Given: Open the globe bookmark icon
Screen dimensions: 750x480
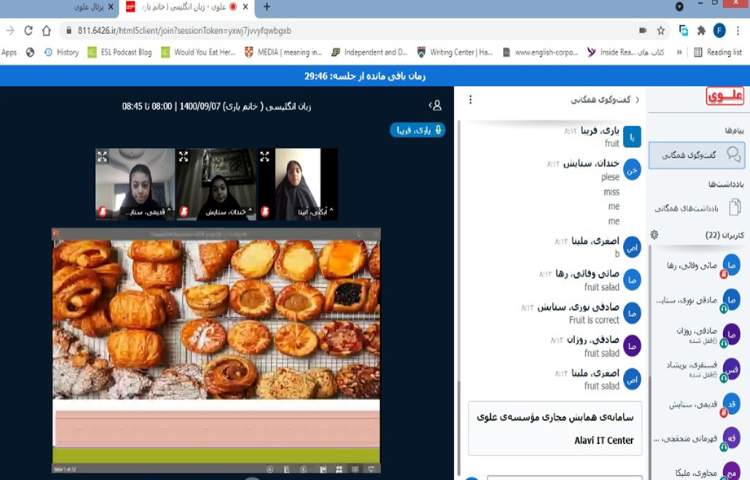Looking at the screenshot, I should coord(30,53).
